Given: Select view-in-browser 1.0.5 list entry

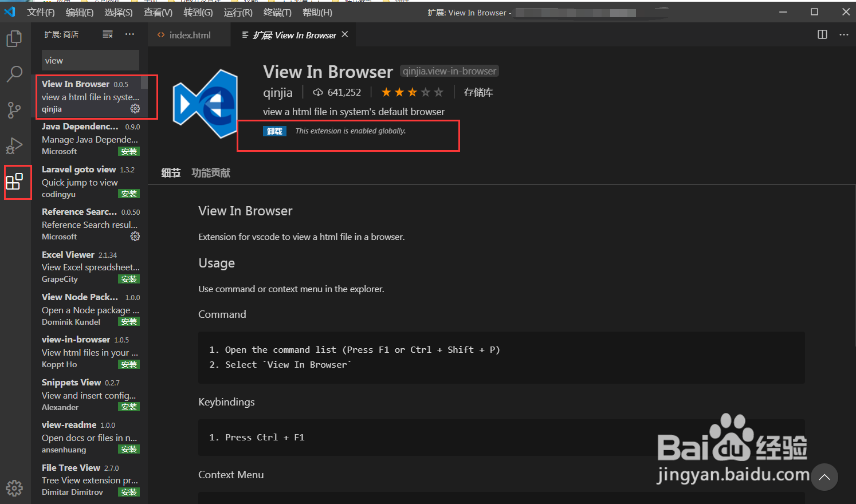Looking at the screenshot, I should pyautogui.click(x=89, y=352).
